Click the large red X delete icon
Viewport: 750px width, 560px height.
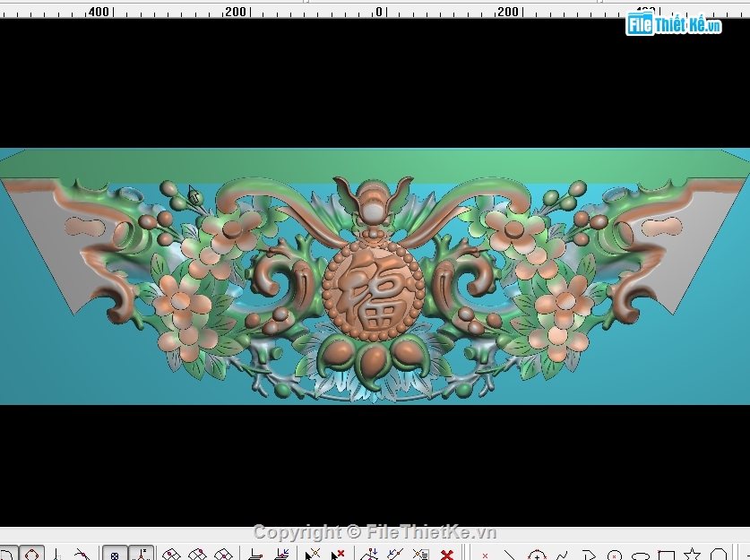[x=446, y=556]
